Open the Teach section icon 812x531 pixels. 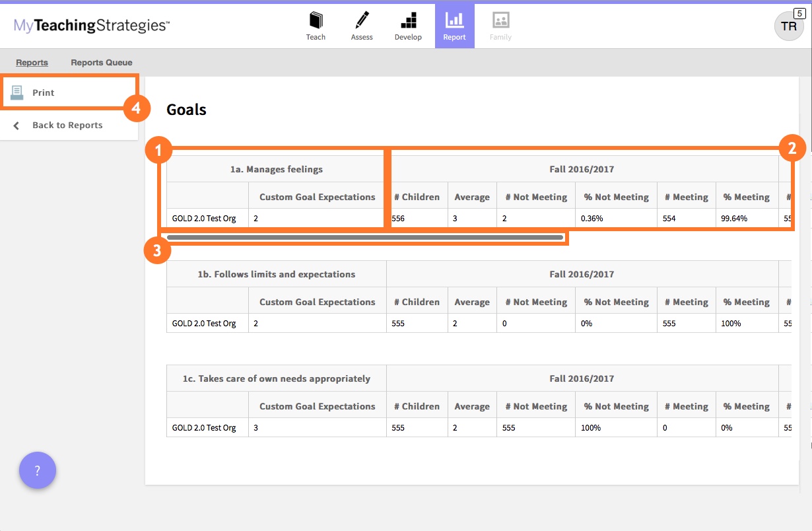point(316,24)
